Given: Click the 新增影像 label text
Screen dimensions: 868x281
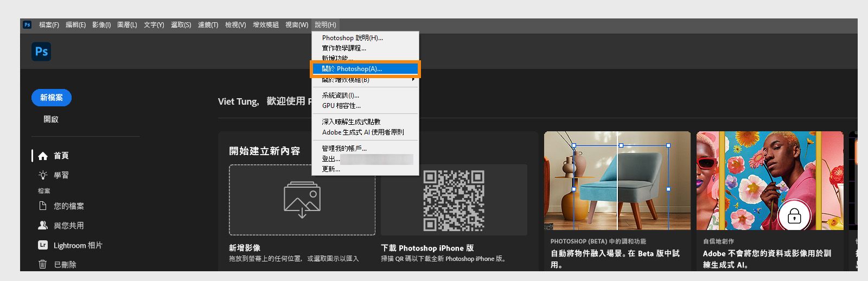Looking at the screenshot, I should 245,248.
